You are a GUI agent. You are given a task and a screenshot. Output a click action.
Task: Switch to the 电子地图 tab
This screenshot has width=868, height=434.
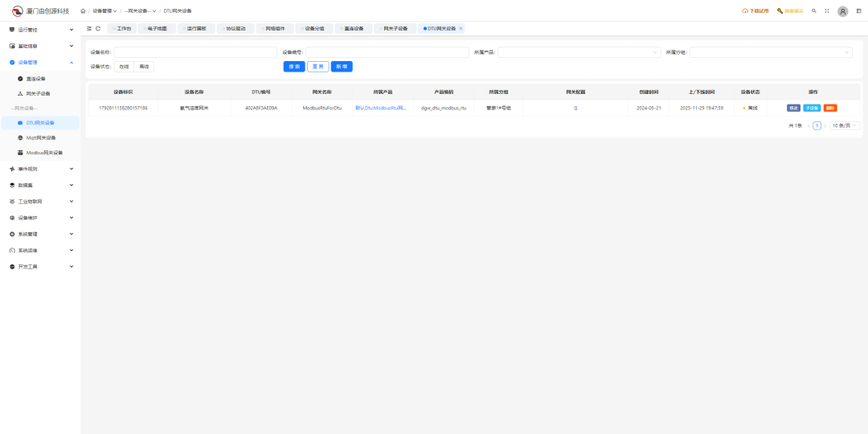[x=157, y=28]
